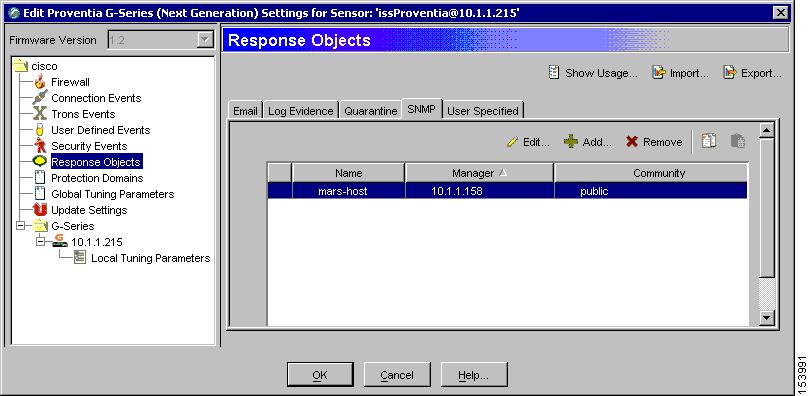
Task: Click the Remove label in toolbar
Action: click(662, 142)
